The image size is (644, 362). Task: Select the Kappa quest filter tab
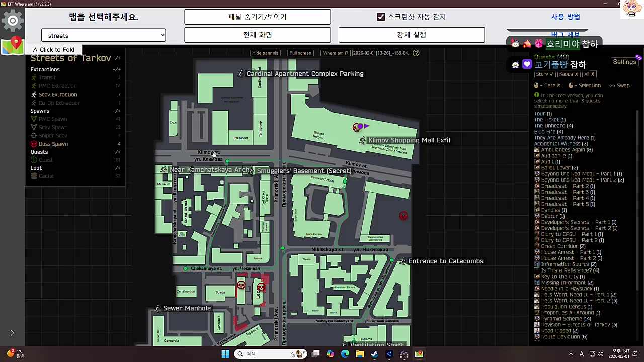(569, 74)
